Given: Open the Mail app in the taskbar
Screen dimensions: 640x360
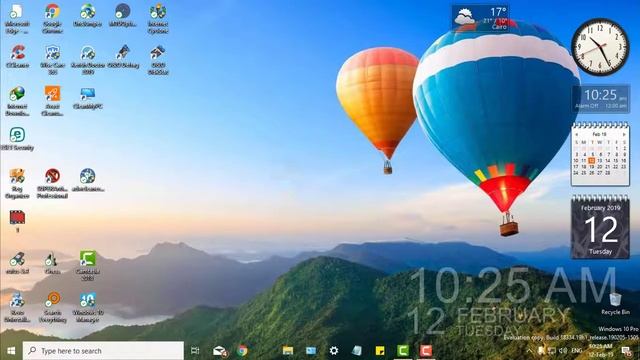Looking at the screenshot, I should (219, 351).
